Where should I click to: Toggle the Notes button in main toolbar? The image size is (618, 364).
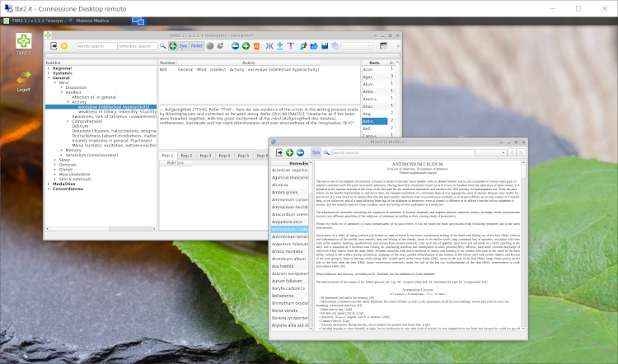pyautogui.click(x=195, y=46)
